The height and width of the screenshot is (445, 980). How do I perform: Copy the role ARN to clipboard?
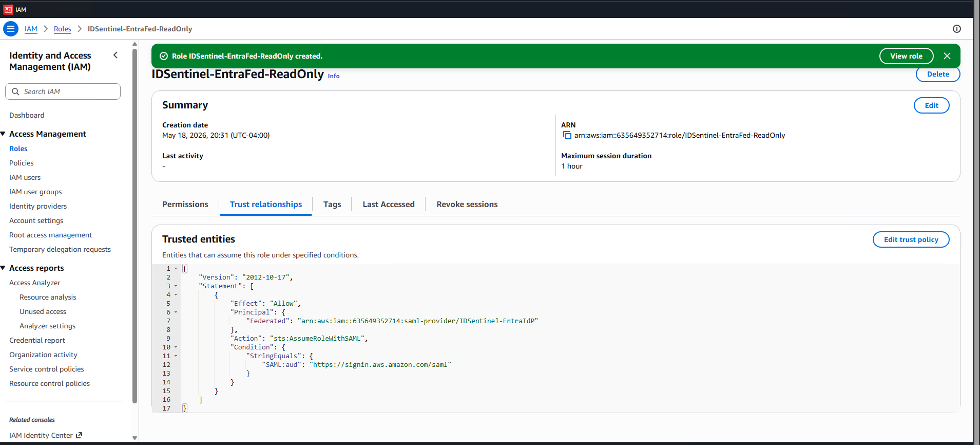tap(567, 135)
